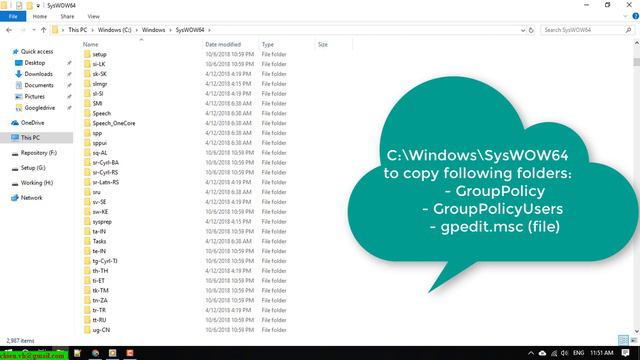Switch to the Home ribbon tab
640x360 pixels.
coord(40,16)
